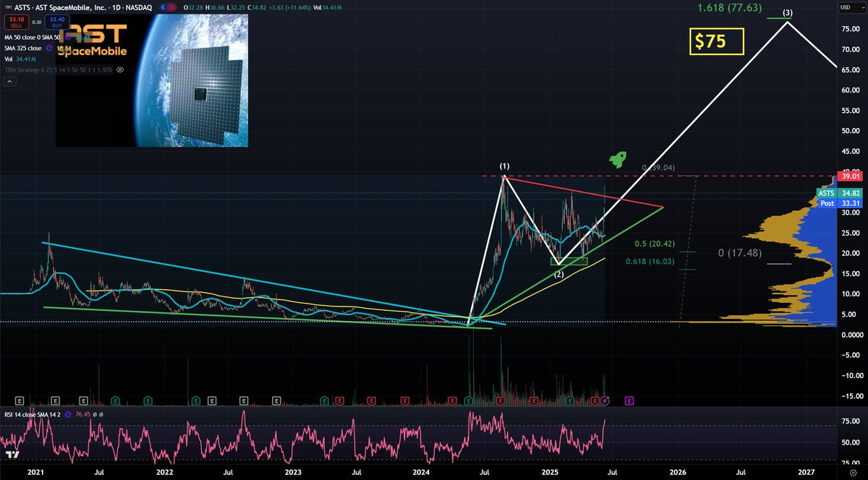Show the hidden TRM Strategy via eye icon

pos(120,70)
